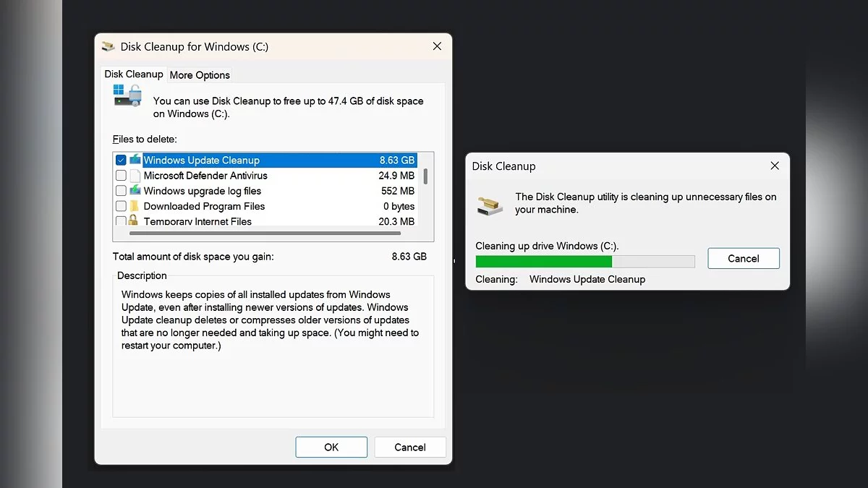The image size is (868, 488).
Task: Click the 552 MB size value
Action: [398, 191]
